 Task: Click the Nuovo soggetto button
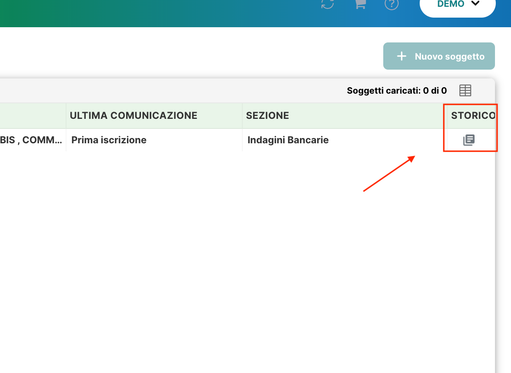[439, 56]
